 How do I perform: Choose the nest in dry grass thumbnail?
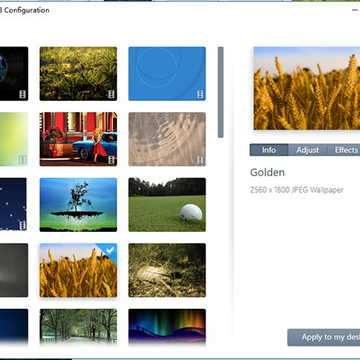pyautogui.click(x=167, y=270)
